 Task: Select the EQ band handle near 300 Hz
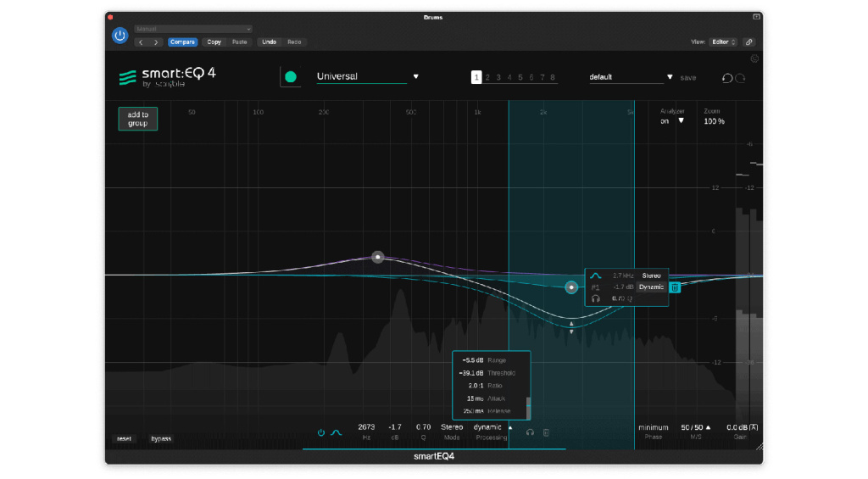point(377,257)
